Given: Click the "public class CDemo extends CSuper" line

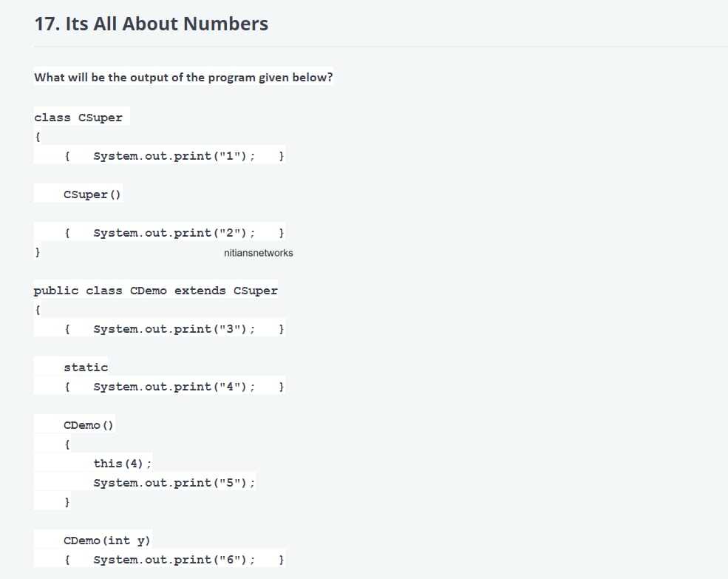Looking at the screenshot, I should point(156,291).
